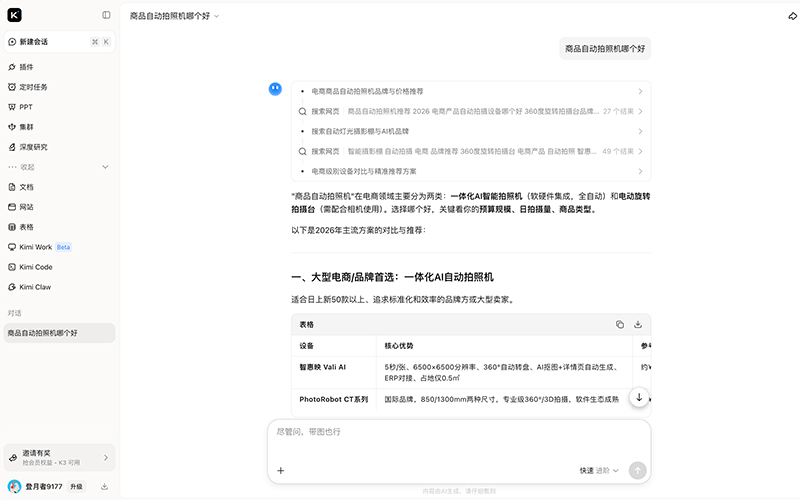The height and width of the screenshot is (500, 800).
Task: Open Kimi Work Beta
Action: coord(59,247)
